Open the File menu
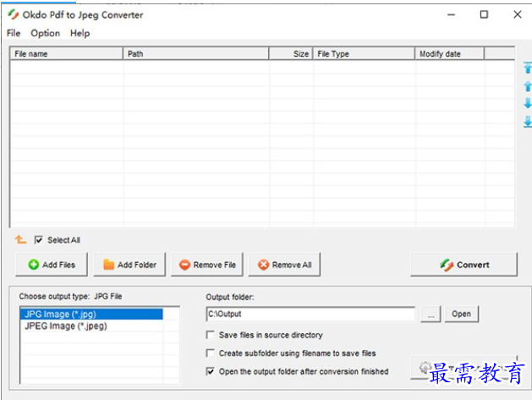 14,33
